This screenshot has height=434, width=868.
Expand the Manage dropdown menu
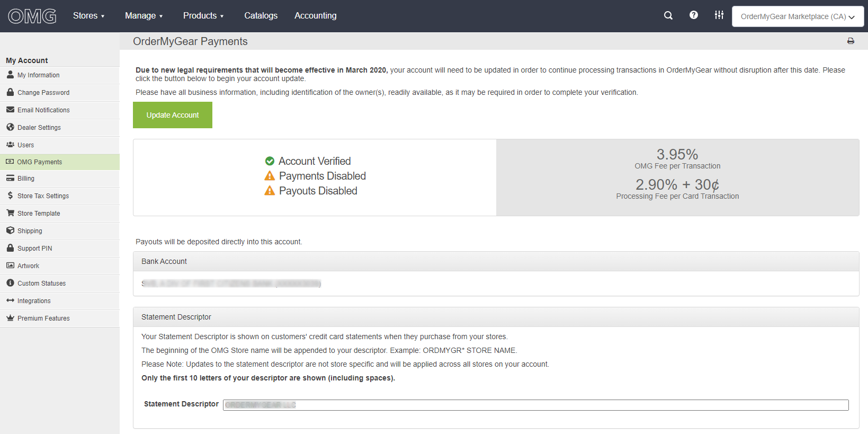click(x=144, y=16)
